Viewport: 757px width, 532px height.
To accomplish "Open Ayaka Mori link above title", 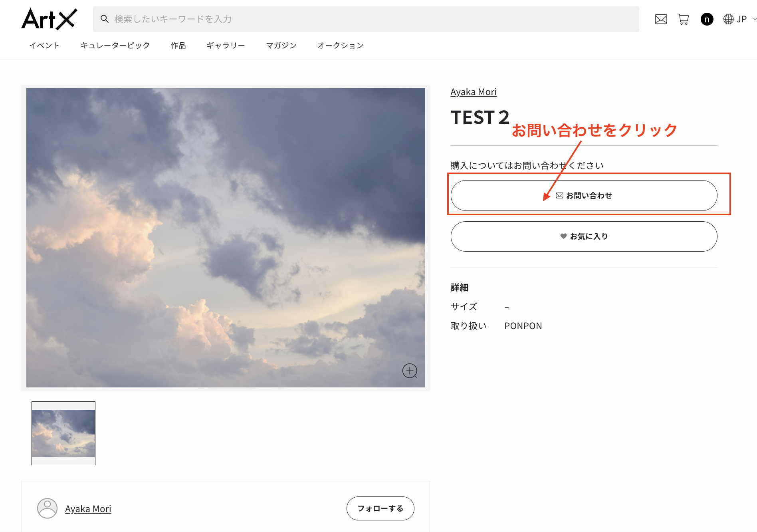I will (474, 92).
